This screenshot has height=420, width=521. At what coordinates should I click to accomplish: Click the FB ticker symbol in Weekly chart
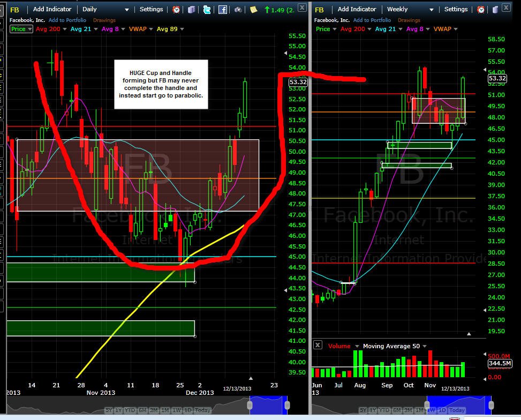click(x=319, y=10)
